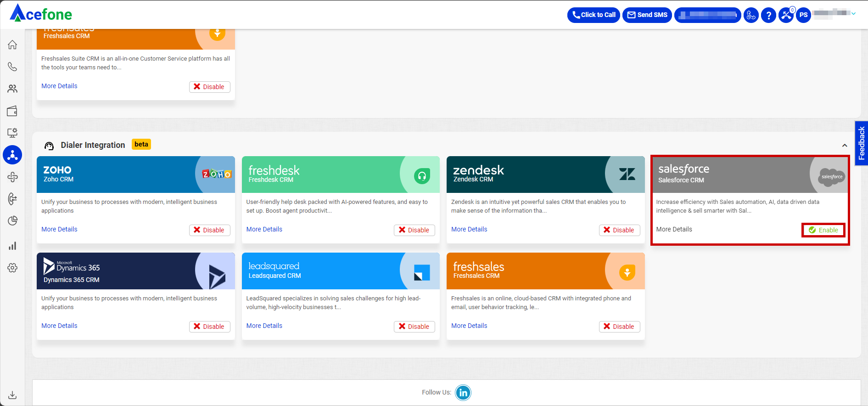Screen dimensions: 868x406
Task: Expand the profile dropdown arrow
Action: [854, 14]
